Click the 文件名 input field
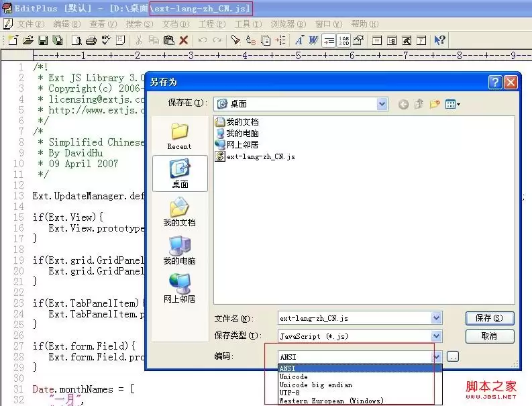This screenshot has width=532, height=406. [354, 318]
